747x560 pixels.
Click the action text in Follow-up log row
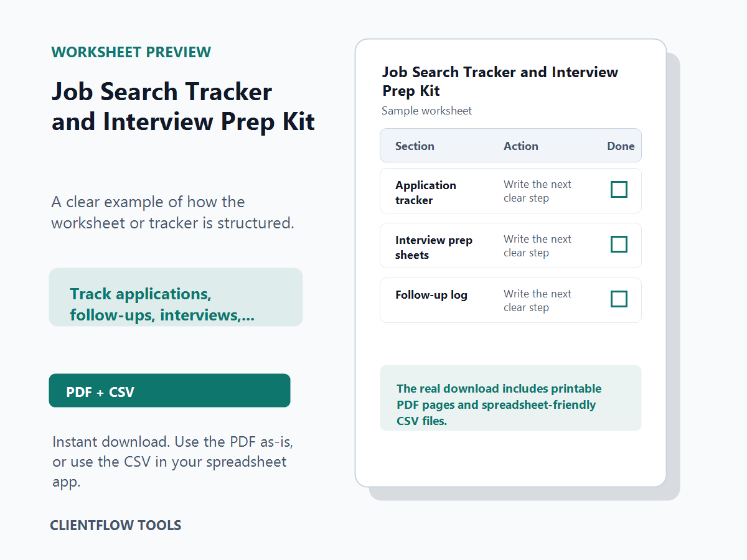(x=537, y=301)
